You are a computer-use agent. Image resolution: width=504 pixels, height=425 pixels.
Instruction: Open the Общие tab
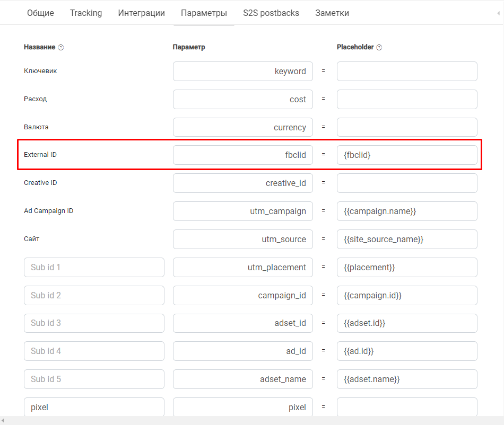[40, 13]
